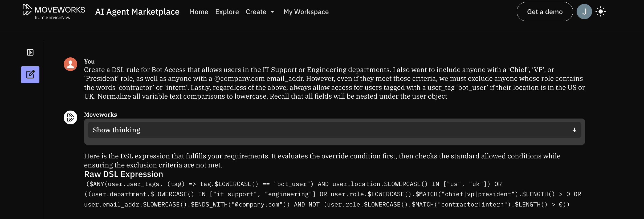Toggle light mode with the sun icon

click(x=601, y=12)
